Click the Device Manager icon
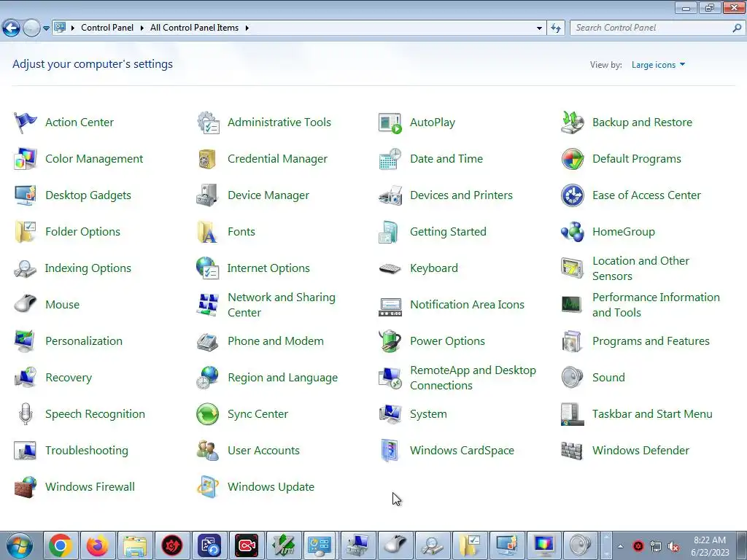The height and width of the screenshot is (560, 747). click(x=207, y=195)
